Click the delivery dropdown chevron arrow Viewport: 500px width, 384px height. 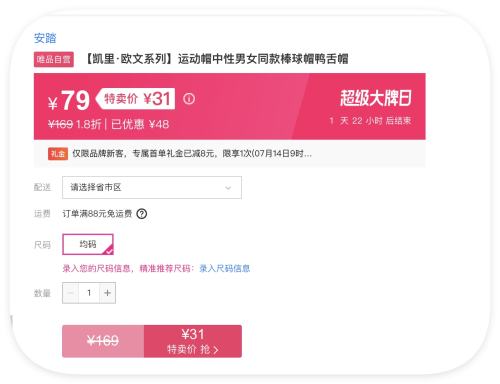pyautogui.click(x=228, y=188)
